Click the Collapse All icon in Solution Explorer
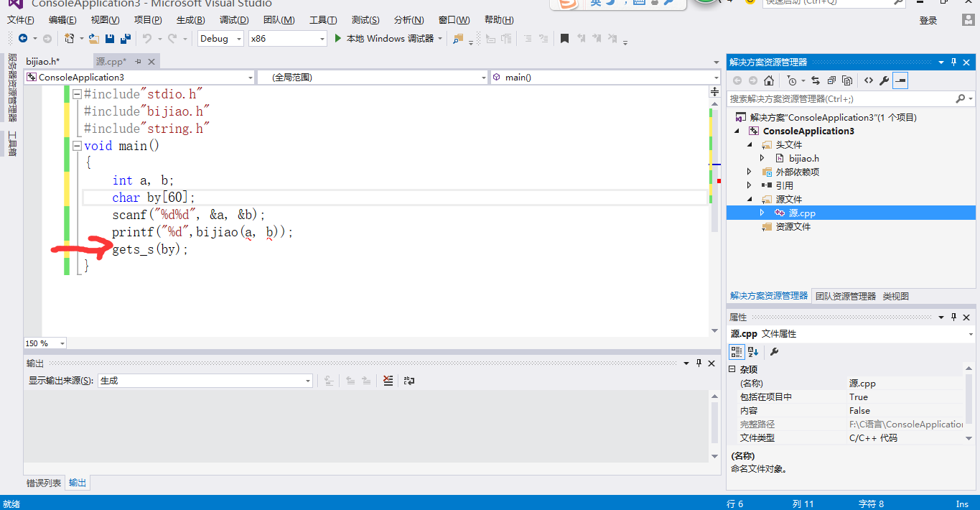This screenshot has height=510, width=980. click(x=831, y=80)
